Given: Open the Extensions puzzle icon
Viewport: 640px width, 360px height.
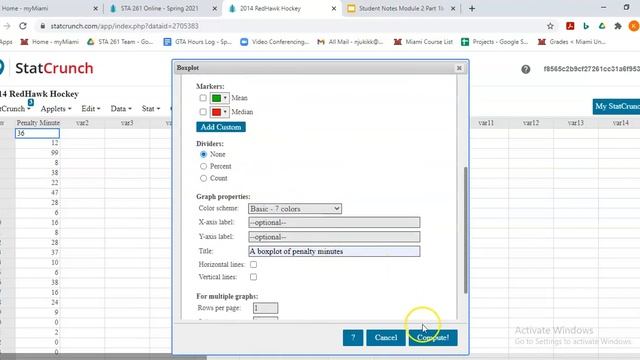Looking at the screenshot, I should click(x=618, y=26).
